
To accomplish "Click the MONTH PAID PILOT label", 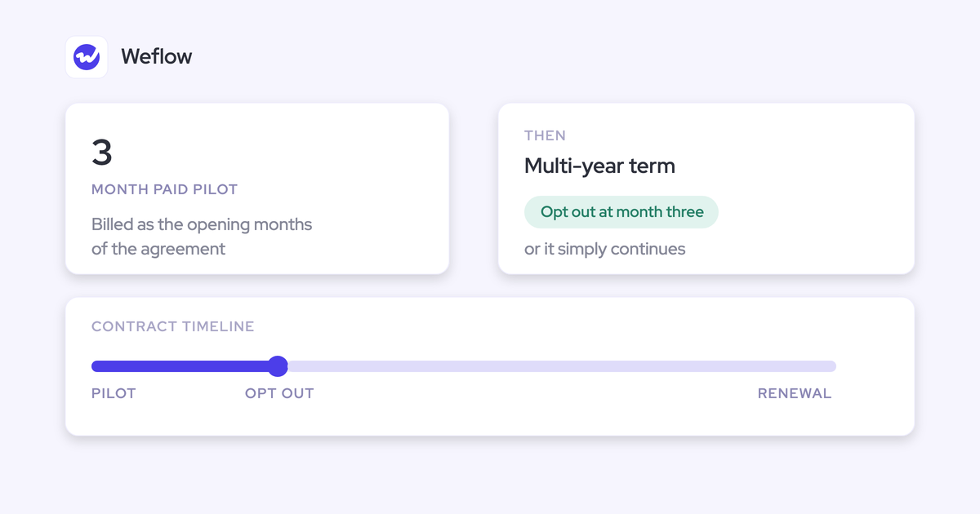I will [x=164, y=189].
